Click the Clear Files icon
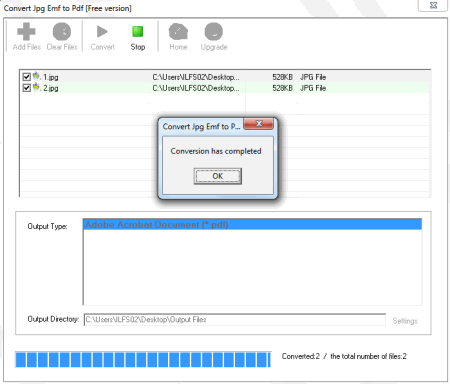The image size is (450, 384). tap(62, 31)
